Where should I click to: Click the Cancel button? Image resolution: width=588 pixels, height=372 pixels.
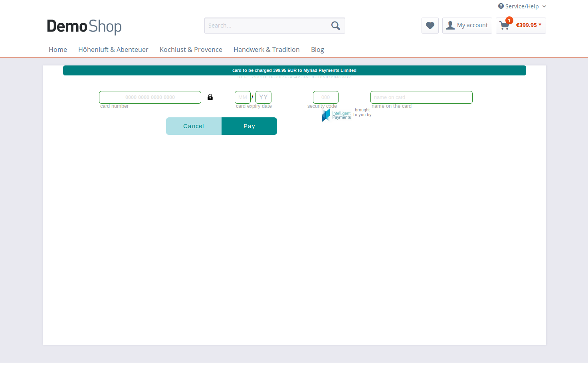click(x=194, y=126)
